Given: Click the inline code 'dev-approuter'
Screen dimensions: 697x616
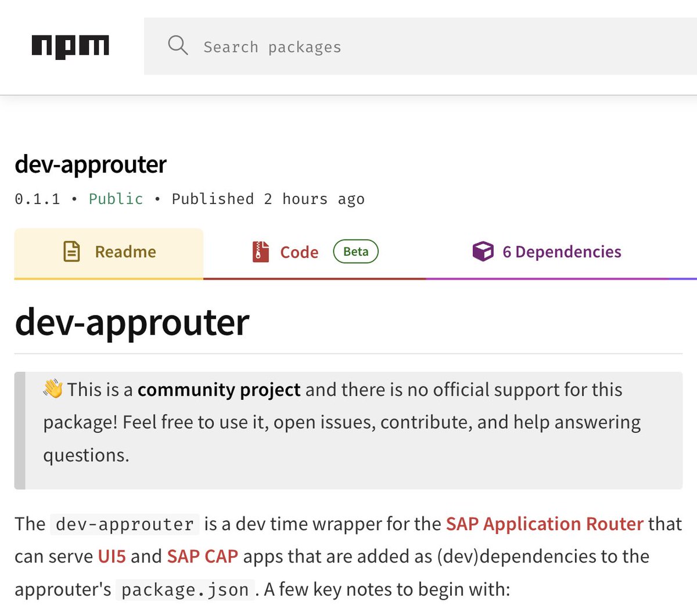Looking at the screenshot, I should pos(125,524).
